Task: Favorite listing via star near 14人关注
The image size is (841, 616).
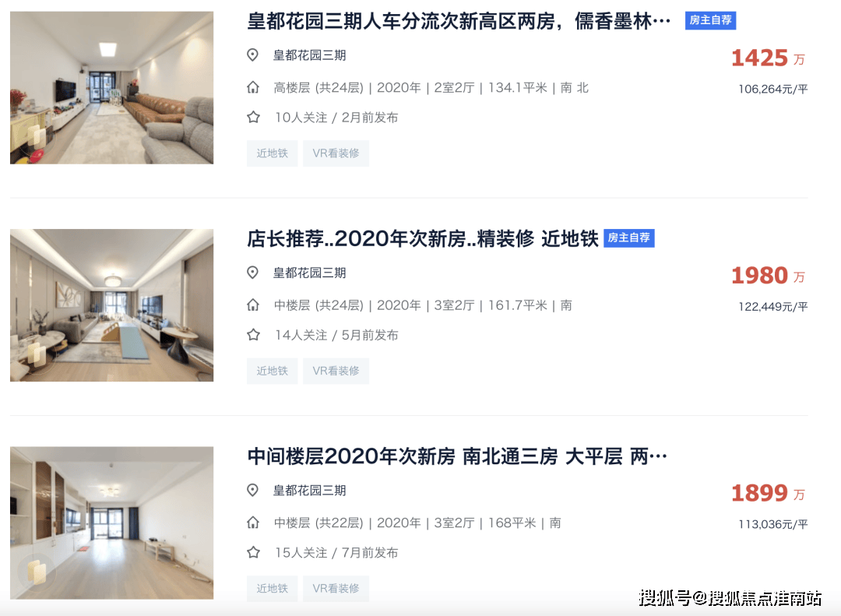Action: (x=253, y=335)
